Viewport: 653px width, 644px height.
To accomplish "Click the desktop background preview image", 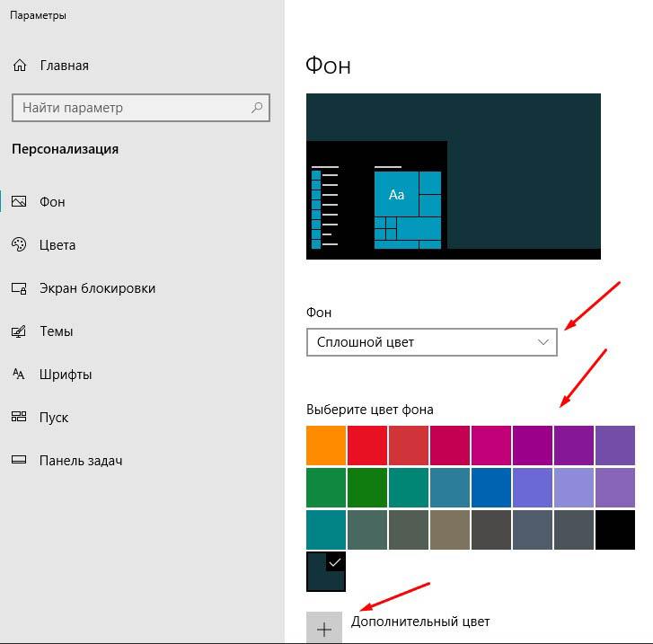I will point(453,176).
